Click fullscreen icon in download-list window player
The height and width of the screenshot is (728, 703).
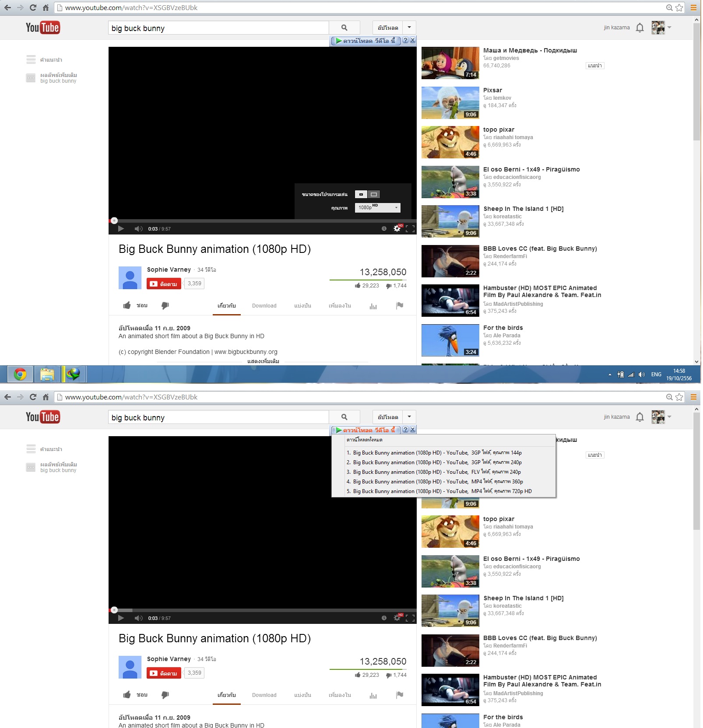click(x=410, y=618)
